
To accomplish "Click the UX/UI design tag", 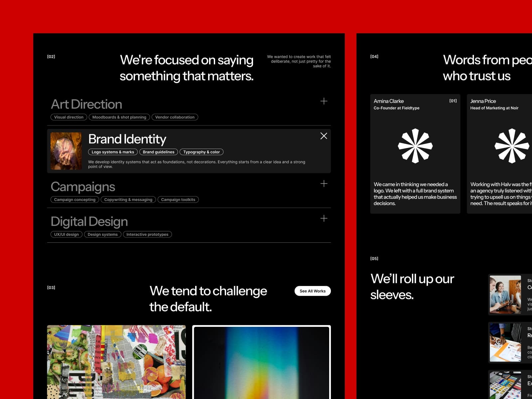I will [x=66, y=234].
